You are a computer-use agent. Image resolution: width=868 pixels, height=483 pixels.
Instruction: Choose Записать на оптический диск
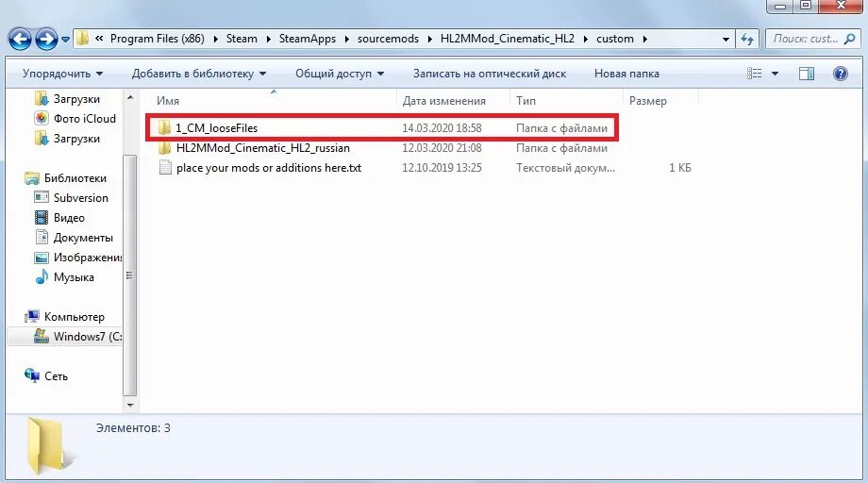[x=490, y=74]
